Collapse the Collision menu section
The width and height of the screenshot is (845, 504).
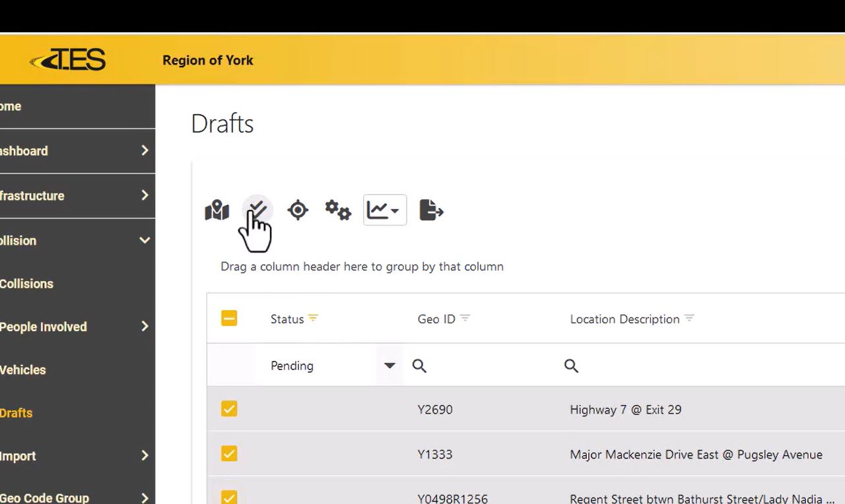pyautogui.click(x=145, y=240)
